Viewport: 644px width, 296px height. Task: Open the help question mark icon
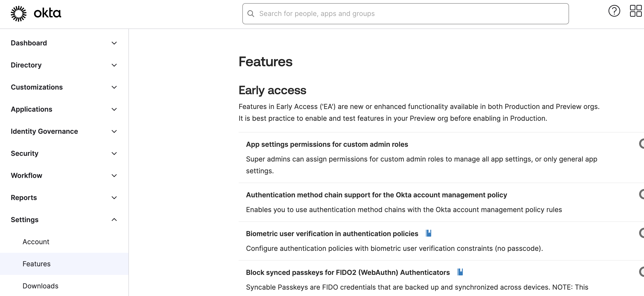point(614,11)
